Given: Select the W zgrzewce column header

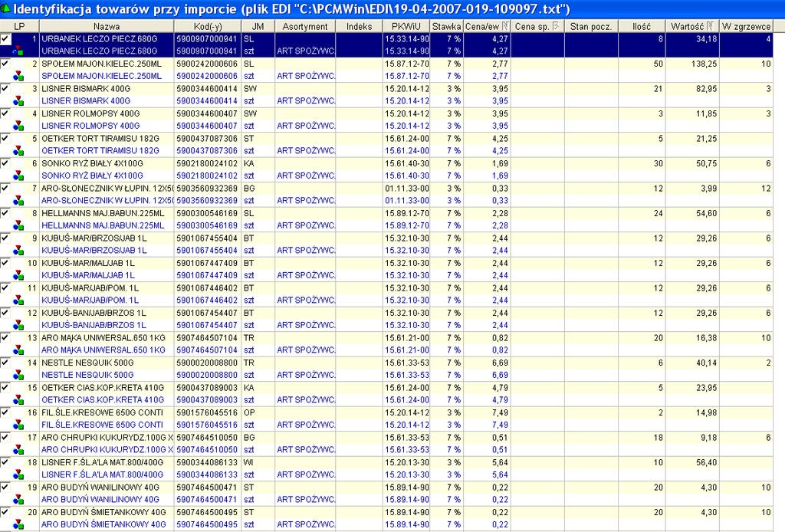Looking at the screenshot, I should point(747,27).
